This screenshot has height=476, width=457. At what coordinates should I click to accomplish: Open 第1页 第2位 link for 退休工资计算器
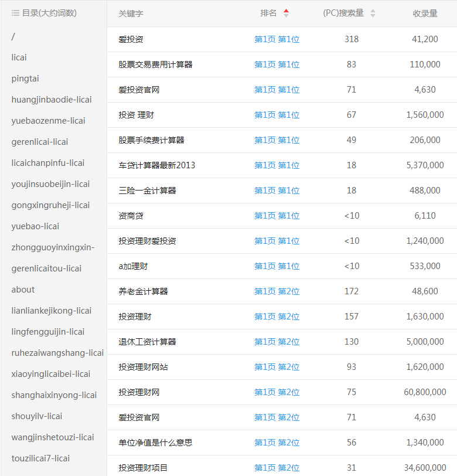(x=277, y=342)
